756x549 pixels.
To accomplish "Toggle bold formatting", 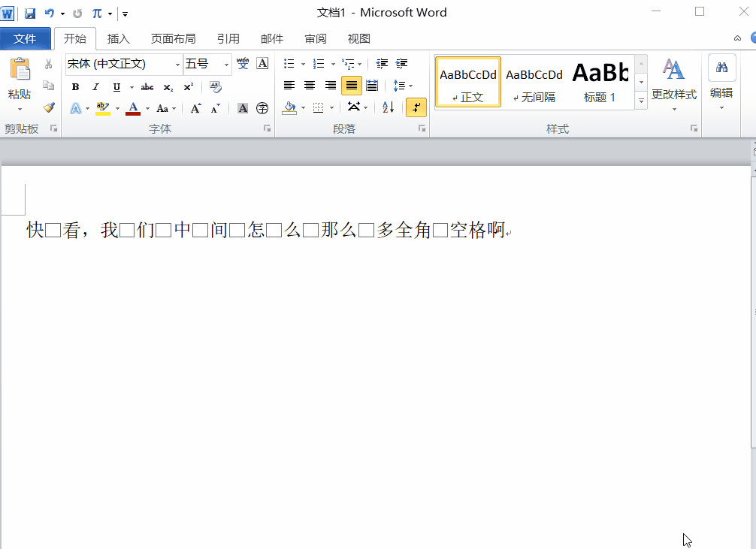I will [x=75, y=87].
